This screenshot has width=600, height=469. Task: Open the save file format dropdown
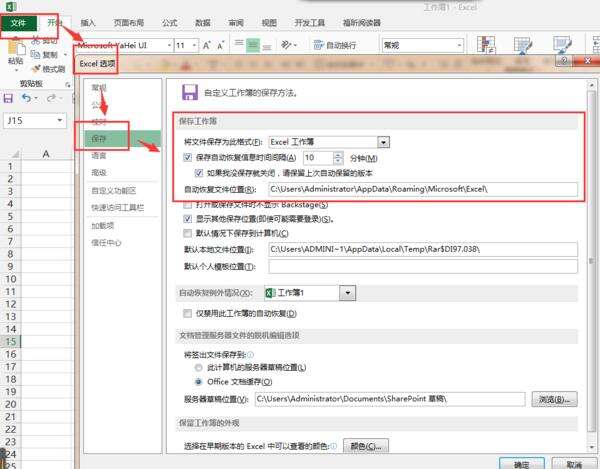click(x=383, y=142)
